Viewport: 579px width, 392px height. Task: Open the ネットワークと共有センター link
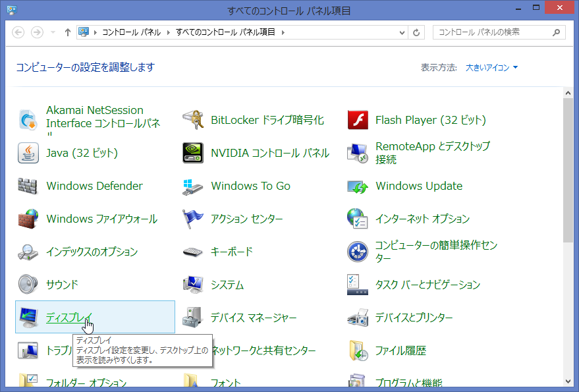pos(263,350)
